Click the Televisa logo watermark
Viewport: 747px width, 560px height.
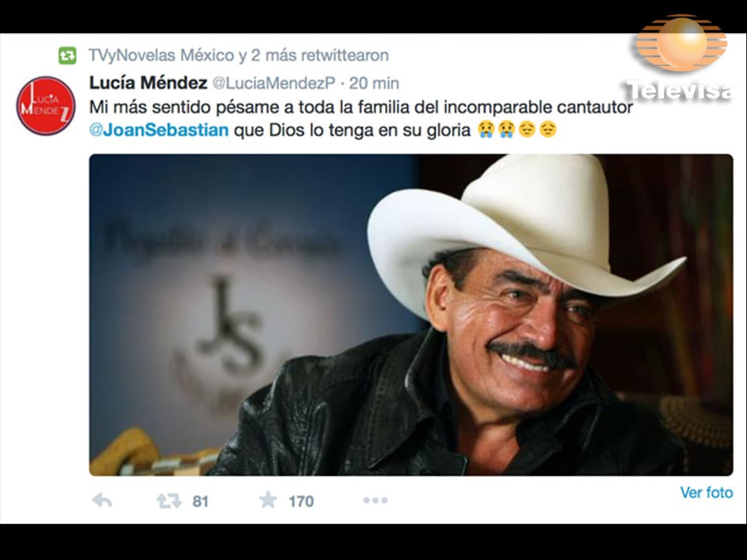pyautogui.click(x=680, y=58)
